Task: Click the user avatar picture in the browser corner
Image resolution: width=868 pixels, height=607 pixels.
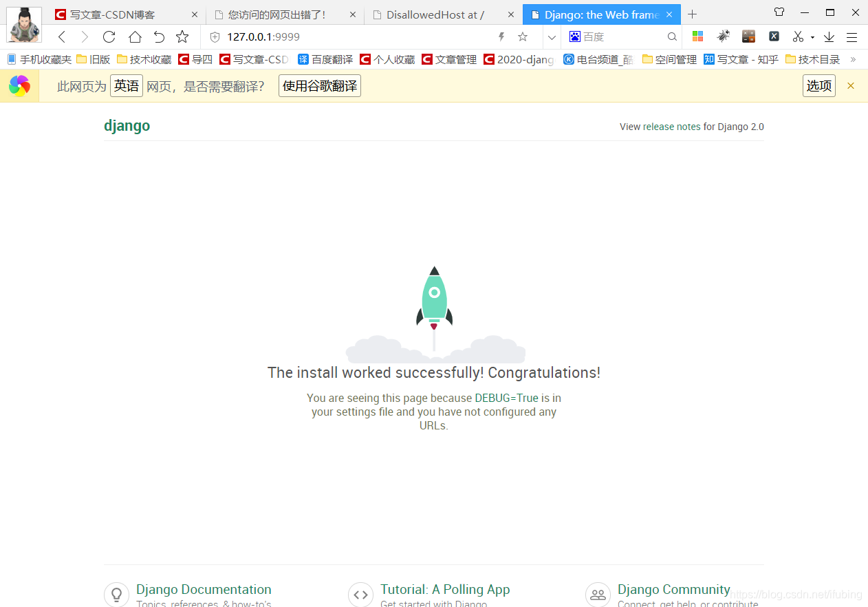Action: (x=24, y=24)
